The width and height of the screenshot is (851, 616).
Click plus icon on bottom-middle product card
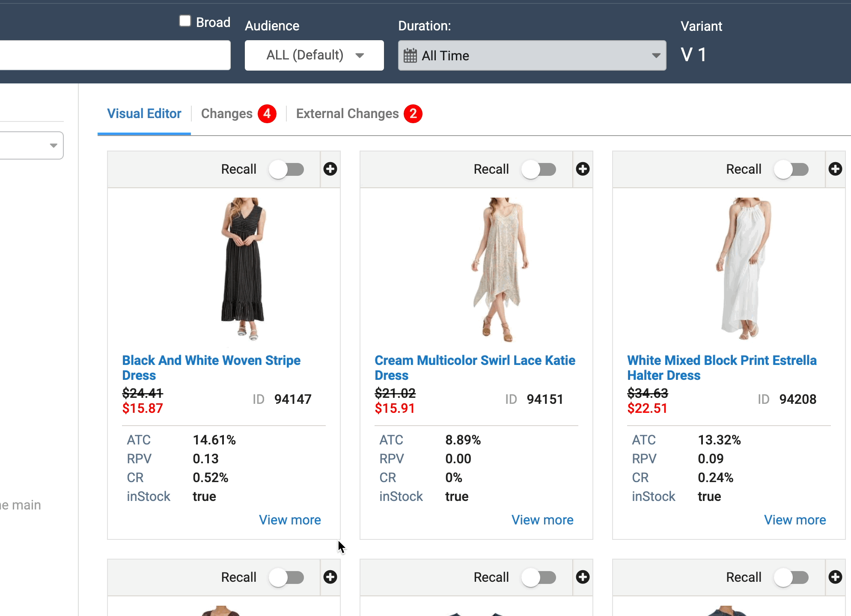click(x=583, y=577)
